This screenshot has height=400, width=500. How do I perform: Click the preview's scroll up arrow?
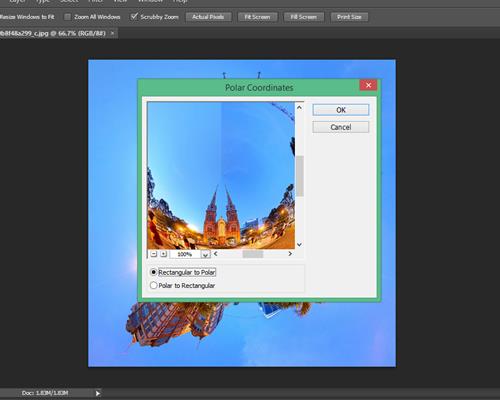[299, 107]
